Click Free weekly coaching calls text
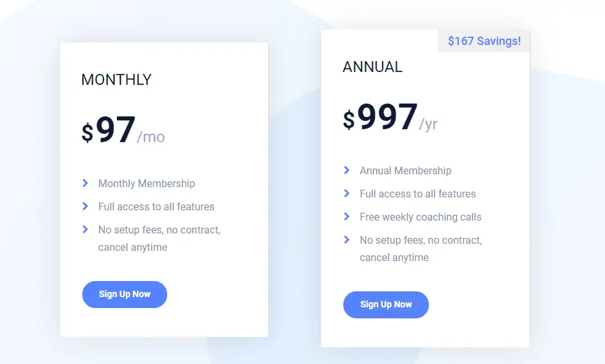Screen dimensions: 605x364 point(420,217)
